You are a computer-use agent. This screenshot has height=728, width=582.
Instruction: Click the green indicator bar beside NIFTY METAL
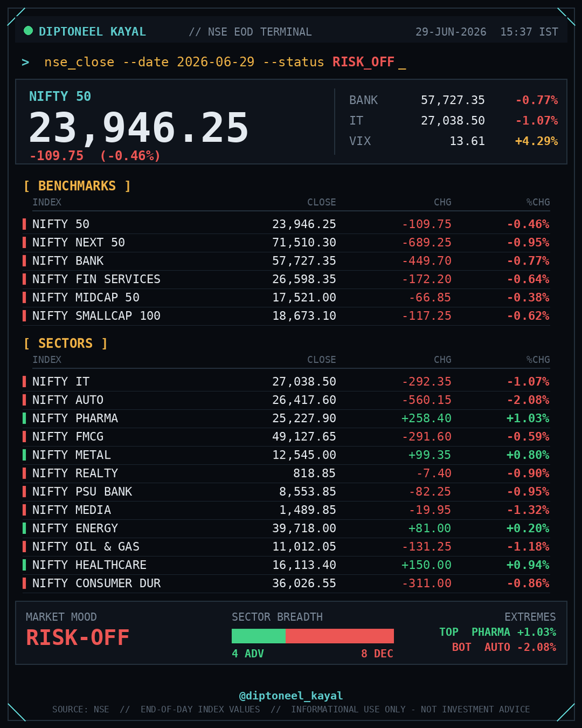tap(24, 455)
